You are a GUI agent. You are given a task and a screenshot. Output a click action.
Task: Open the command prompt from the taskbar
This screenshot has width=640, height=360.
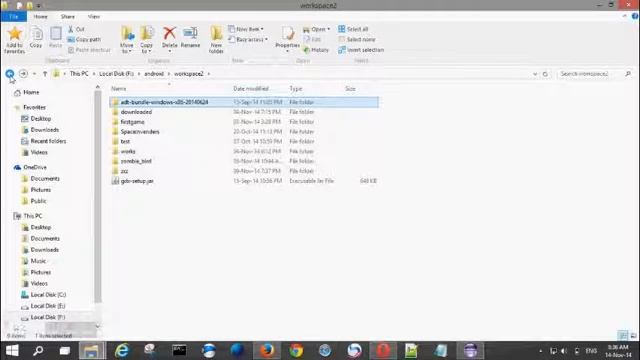[x=179, y=351]
